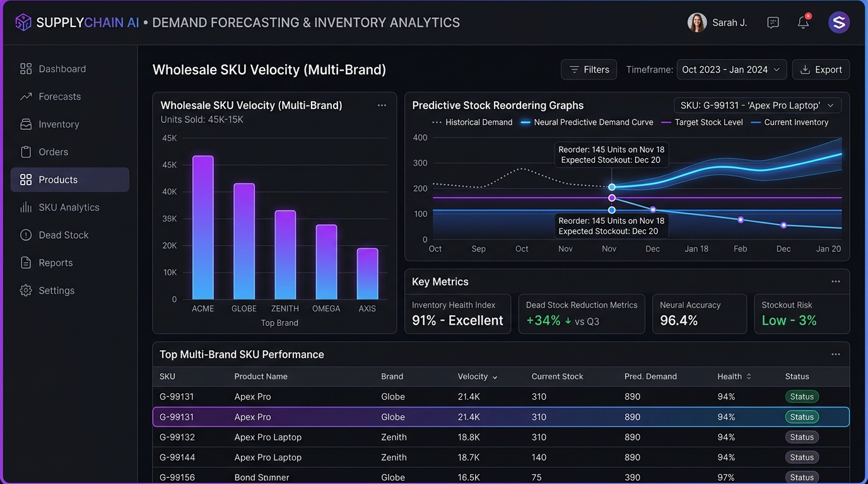This screenshot has height=484, width=868.
Task: Sort the table by the Velocity column
Action: [x=478, y=376]
